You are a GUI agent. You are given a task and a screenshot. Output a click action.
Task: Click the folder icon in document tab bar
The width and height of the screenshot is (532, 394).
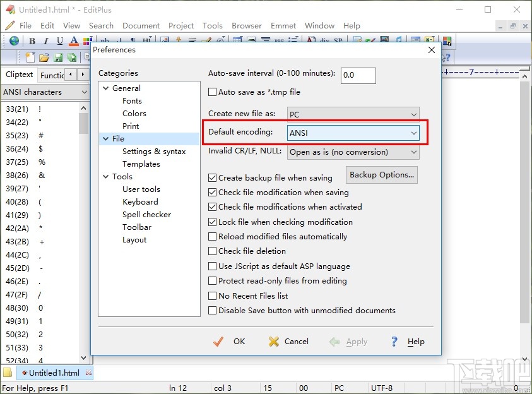point(8,373)
